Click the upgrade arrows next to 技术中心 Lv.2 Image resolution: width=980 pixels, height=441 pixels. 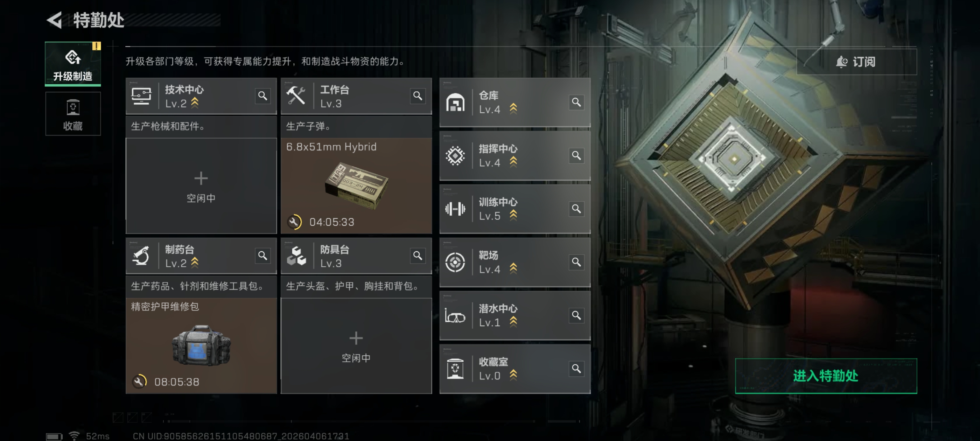click(x=195, y=103)
